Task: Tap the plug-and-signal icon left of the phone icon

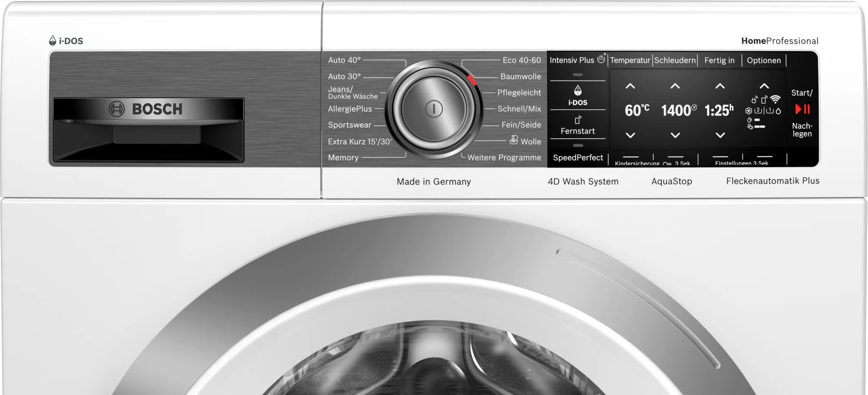Action: click(x=755, y=100)
